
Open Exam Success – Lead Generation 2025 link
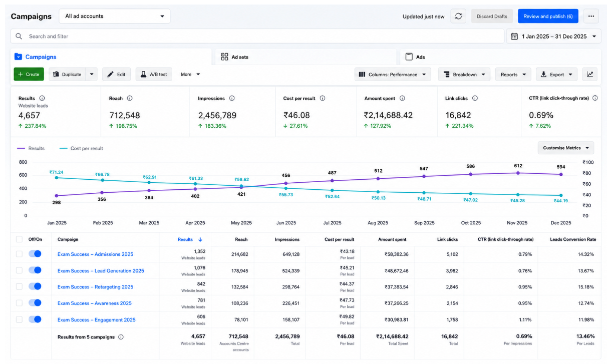tap(101, 271)
